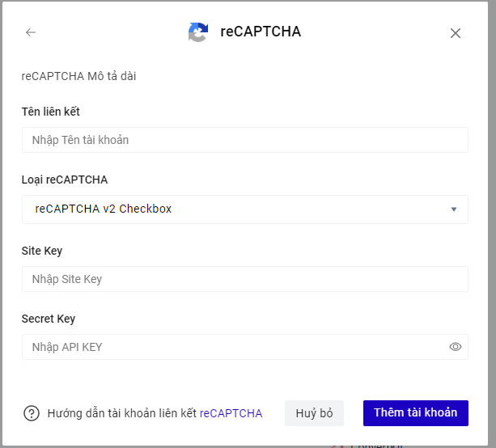Click the Secret Key label
The width and height of the screenshot is (496, 448).
(49, 319)
